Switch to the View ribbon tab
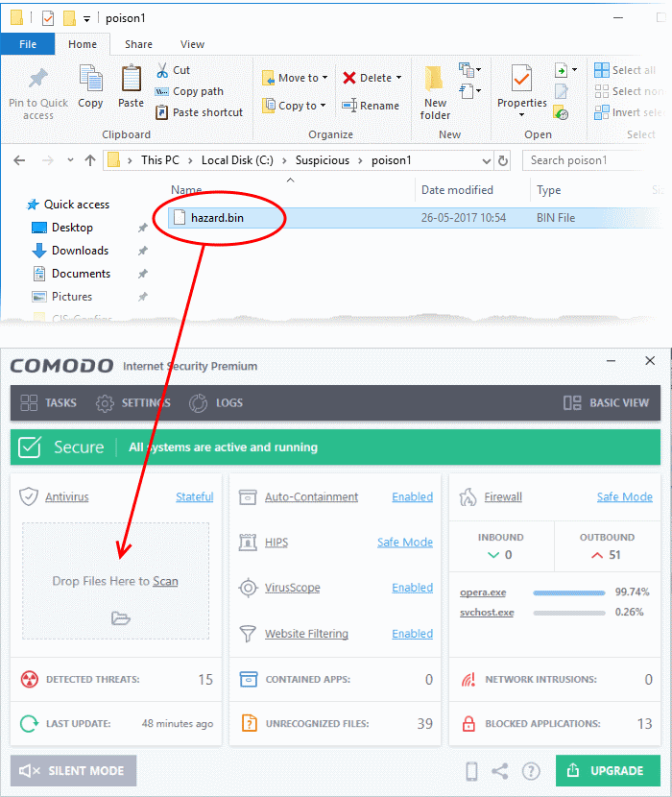 pyautogui.click(x=192, y=44)
